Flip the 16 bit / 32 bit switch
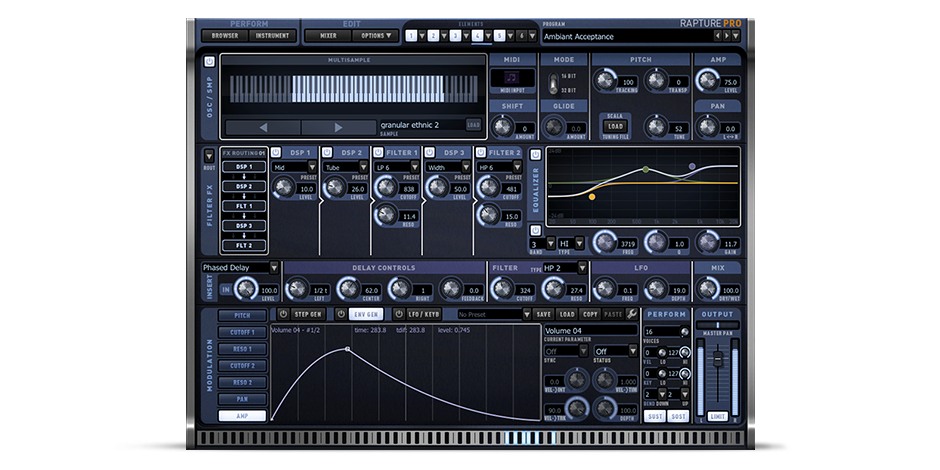The image size is (940, 470). coord(553,83)
